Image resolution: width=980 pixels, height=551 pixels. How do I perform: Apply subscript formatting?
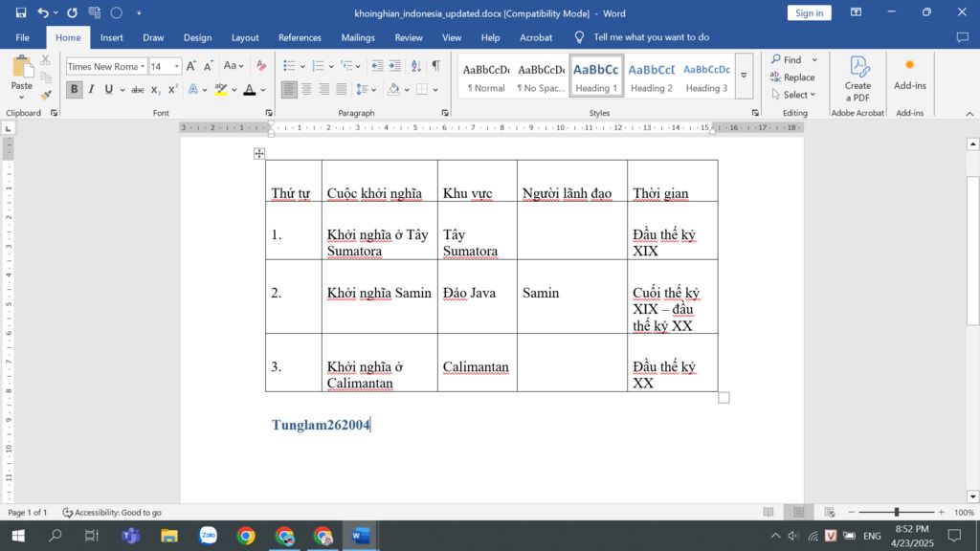click(x=155, y=89)
